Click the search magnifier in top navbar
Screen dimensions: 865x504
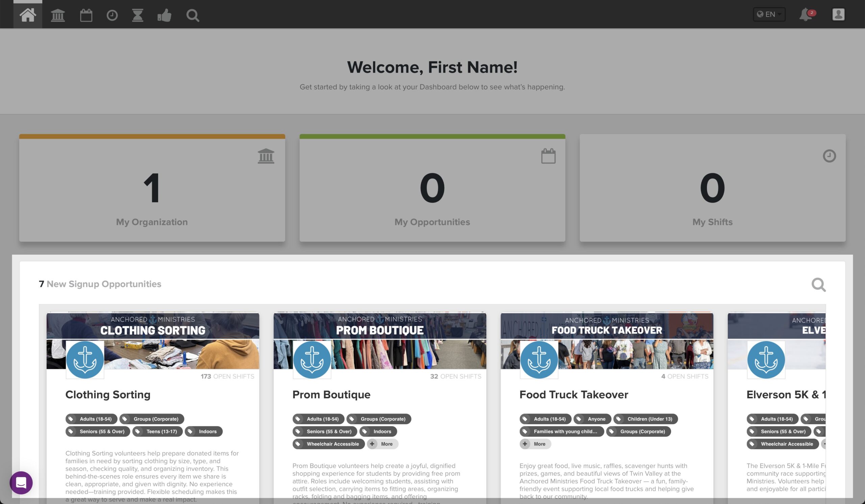point(193,15)
